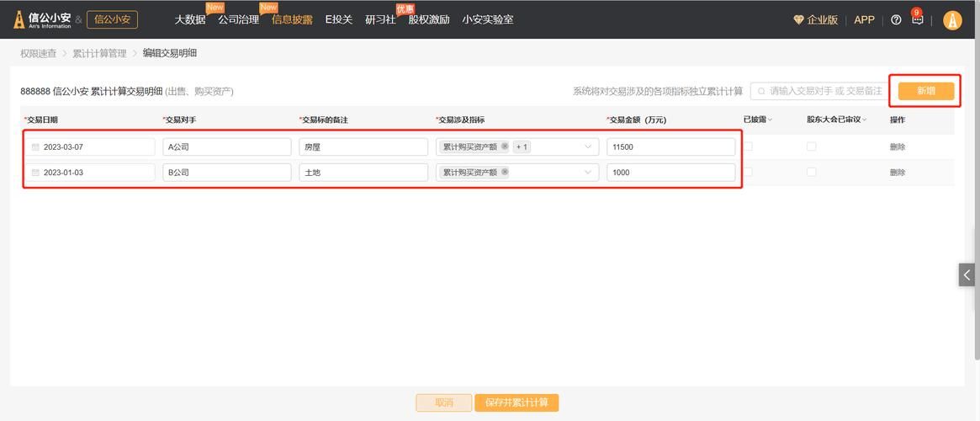Image resolution: width=980 pixels, height=421 pixels.
Task: Edit the 房屋 remark field
Action: [363, 147]
